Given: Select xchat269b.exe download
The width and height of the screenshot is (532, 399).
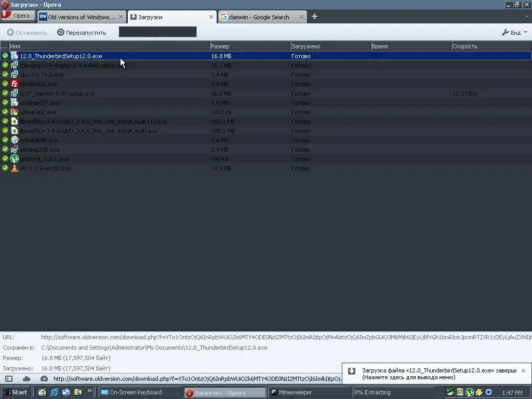Looking at the screenshot, I should click(x=266, y=140).
